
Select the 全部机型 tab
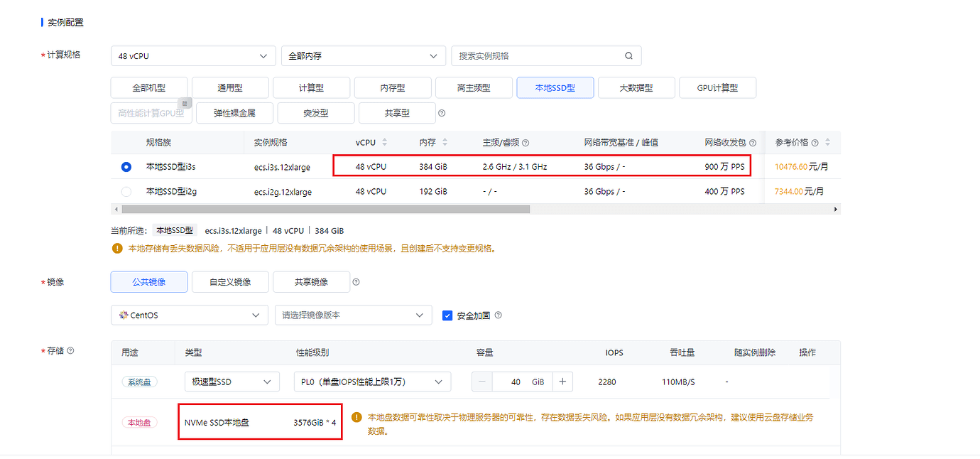coord(149,88)
